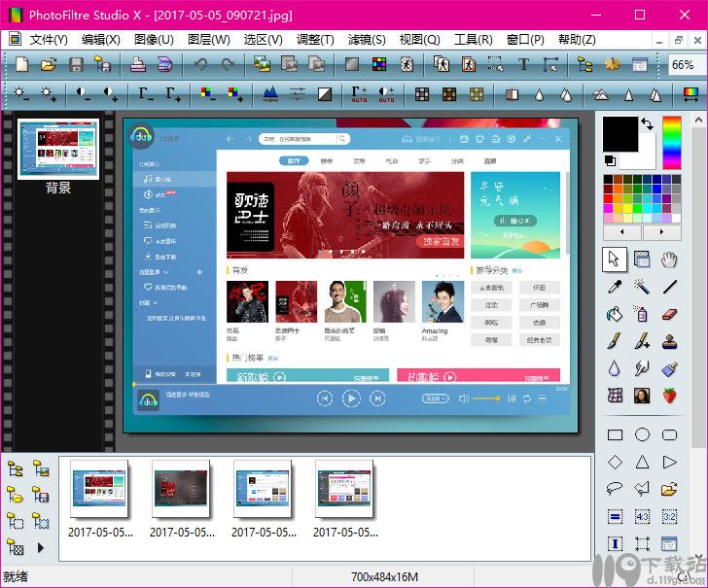Open the 工具(R) menu
The width and height of the screenshot is (708, 588).
point(474,40)
